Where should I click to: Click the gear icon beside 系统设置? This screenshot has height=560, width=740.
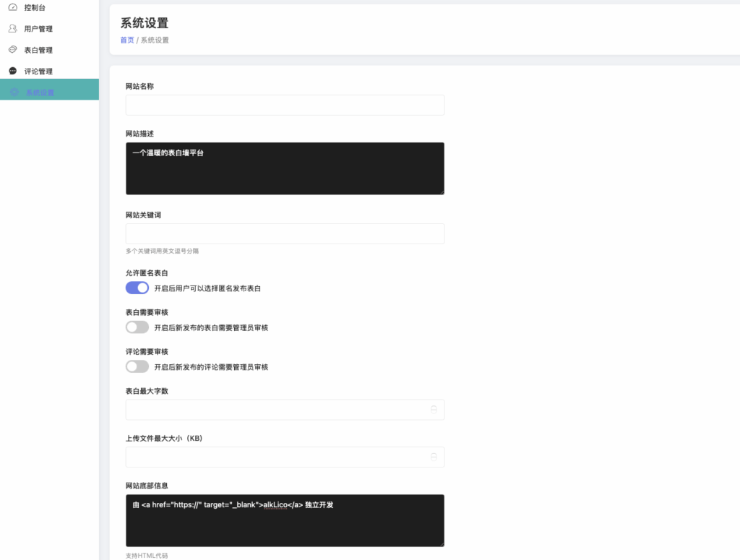pos(13,90)
